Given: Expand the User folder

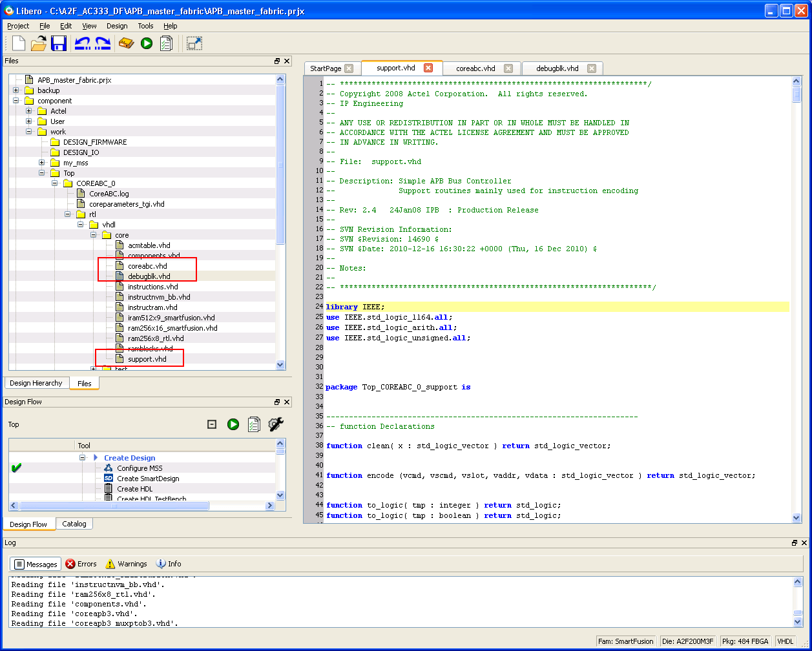Looking at the screenshot, I should (29, 121).
